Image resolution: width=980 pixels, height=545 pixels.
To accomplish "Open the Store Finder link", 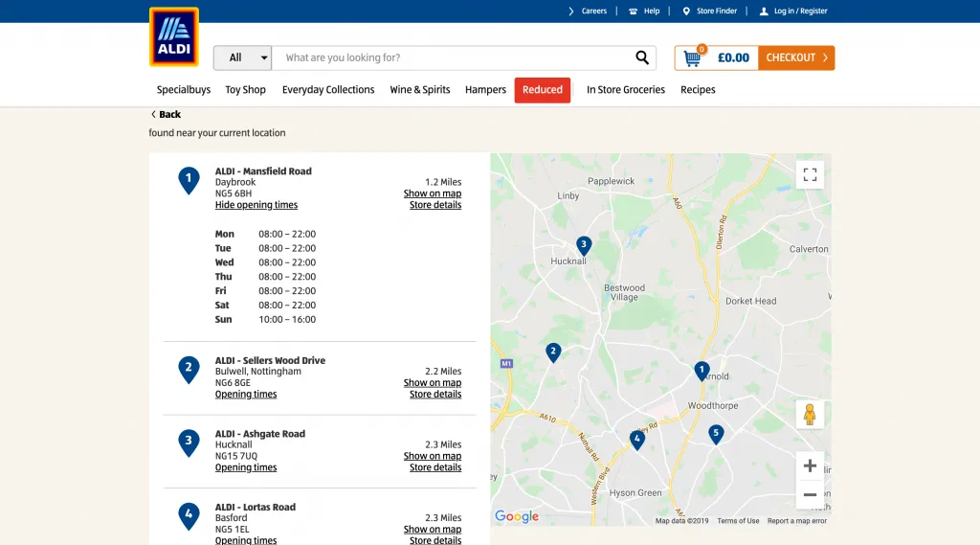I will (716, 11).
